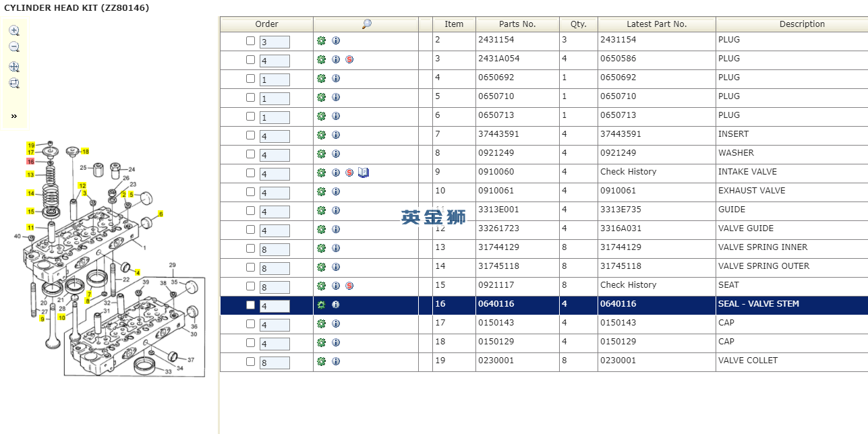Image resolution: width=868 pixels, height=434 pixels.
Task: Zoom in on the parts diagram
Action: (14, 30)
